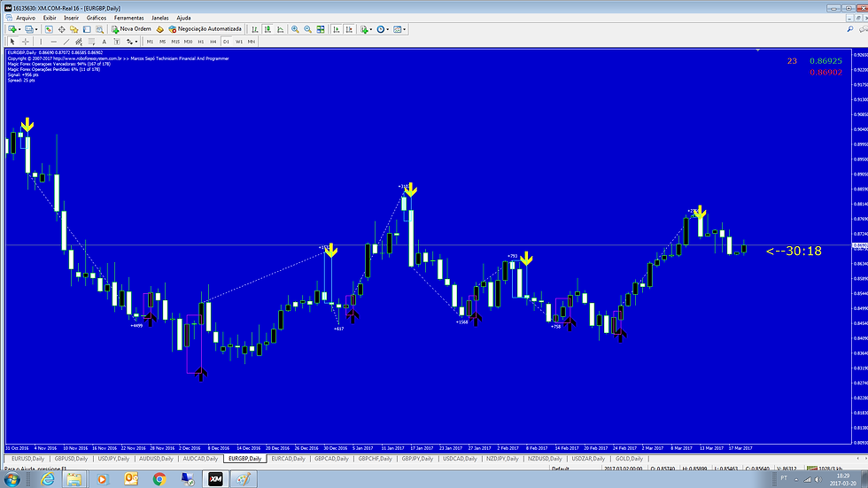Viewport: 868px width, 488px height.
Task: Click the Nova Ordem button
Action: coord(131,29)
